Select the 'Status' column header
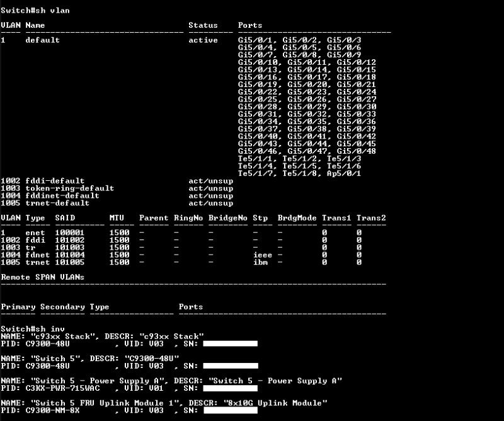 coord(203,25)
